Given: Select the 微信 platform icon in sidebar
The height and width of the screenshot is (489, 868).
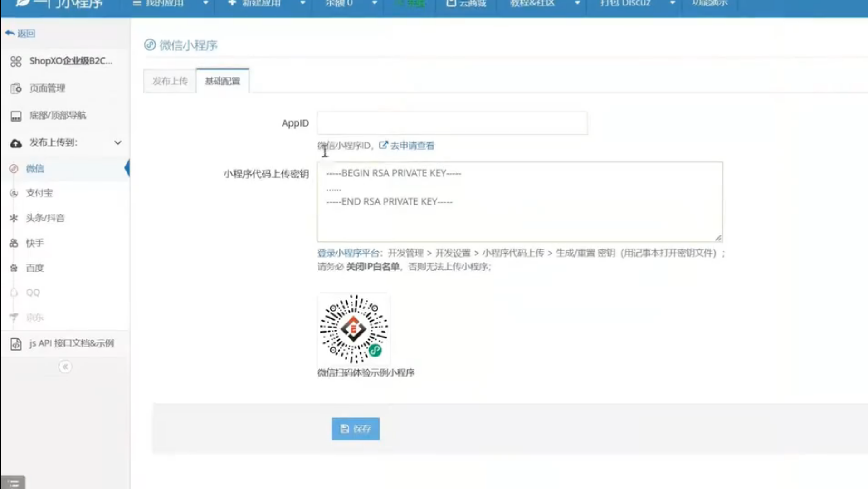Looking at the screenshot, I should [14, 169].
